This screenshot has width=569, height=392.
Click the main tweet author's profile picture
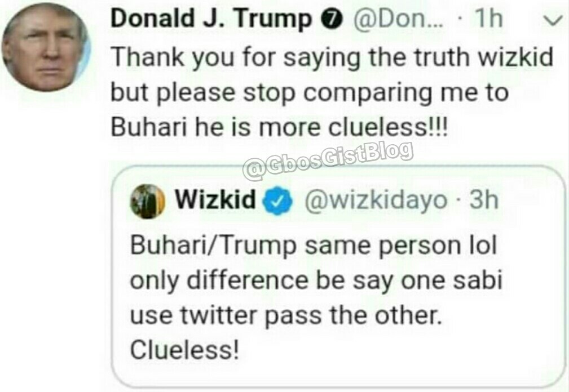pyautogui.click(x=45, y=47)
